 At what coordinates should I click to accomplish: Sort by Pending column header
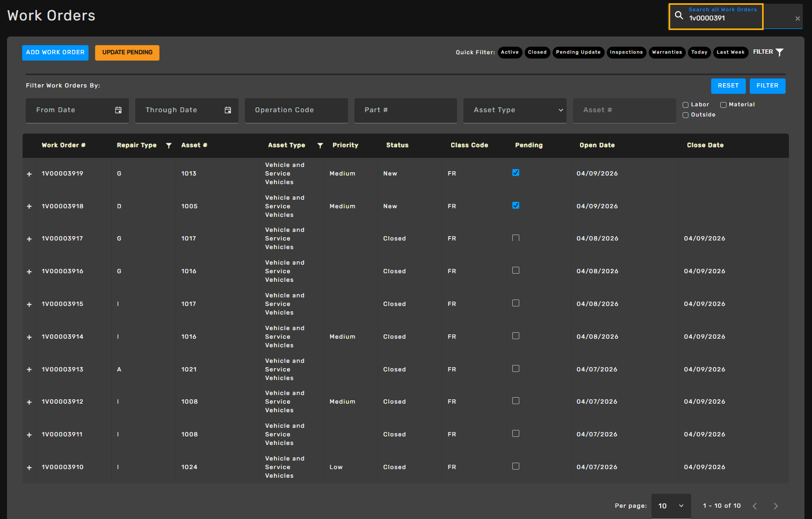[x=529, y=145]
